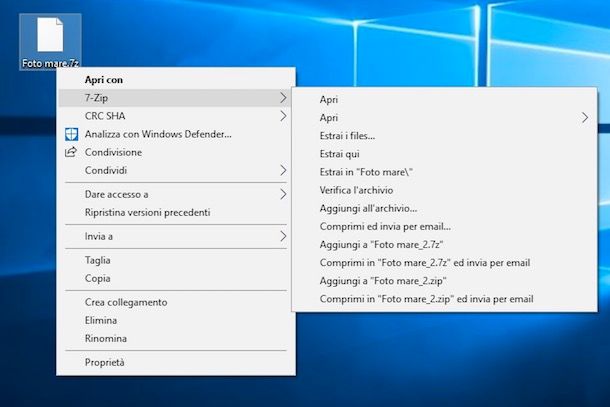Choose Elimina to delete the file
The width and height of the screenshot is (610, 407).
tap(176, 320)
